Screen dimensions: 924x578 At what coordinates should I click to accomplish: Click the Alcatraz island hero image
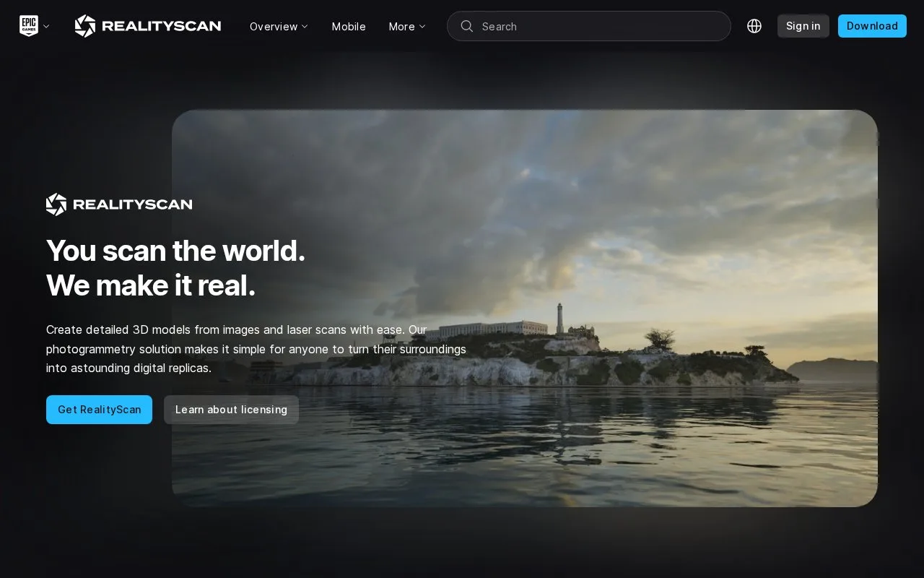(x=525, y=309)
